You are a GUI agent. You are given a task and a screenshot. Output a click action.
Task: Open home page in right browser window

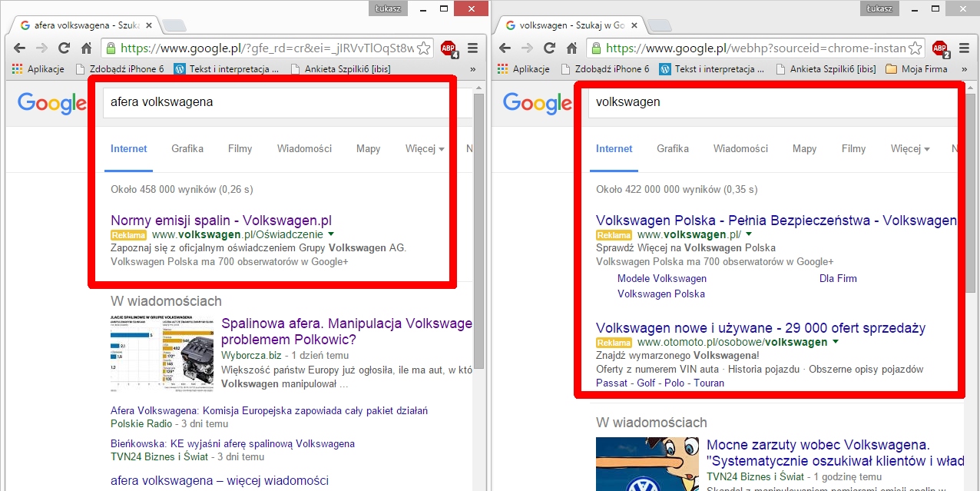pos(572,48)
